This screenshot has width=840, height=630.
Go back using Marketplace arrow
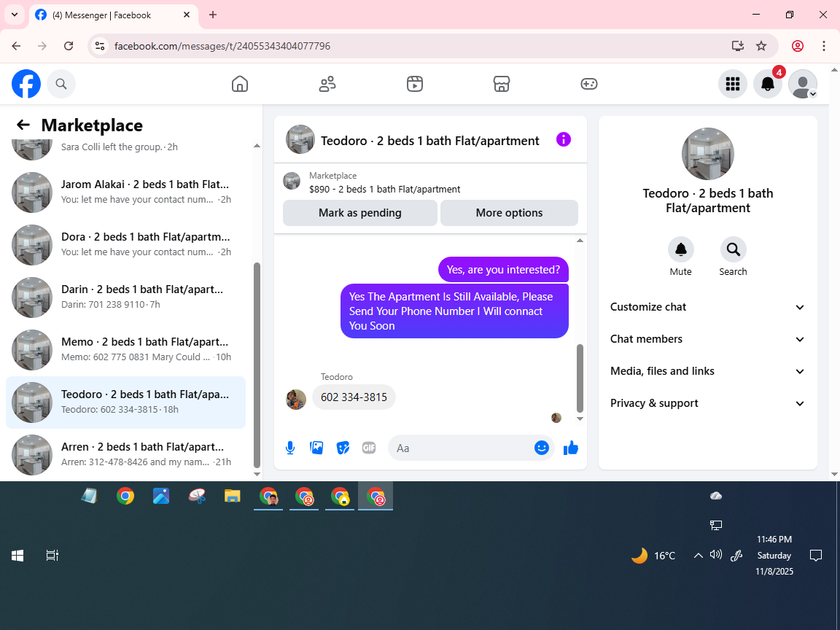tap(23, 125)
